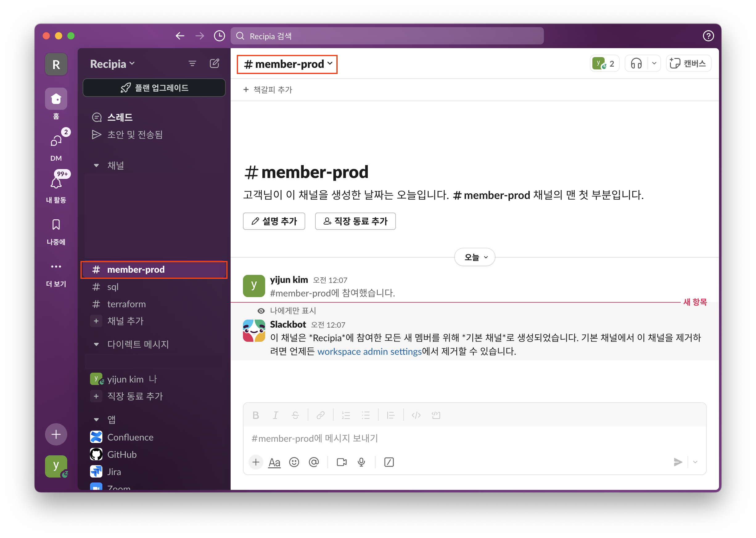Record an audio clip
The width and height of the screenshot is (756, 538).
point(361,462)
